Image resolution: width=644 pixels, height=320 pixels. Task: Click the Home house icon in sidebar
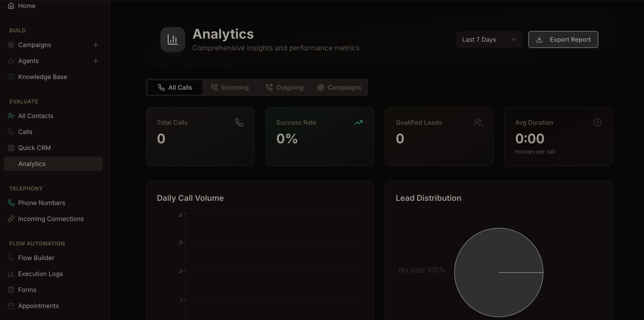[11, 6]
